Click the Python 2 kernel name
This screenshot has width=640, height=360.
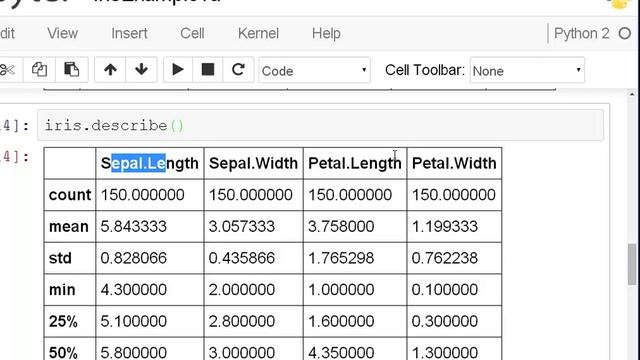(582, 33)
